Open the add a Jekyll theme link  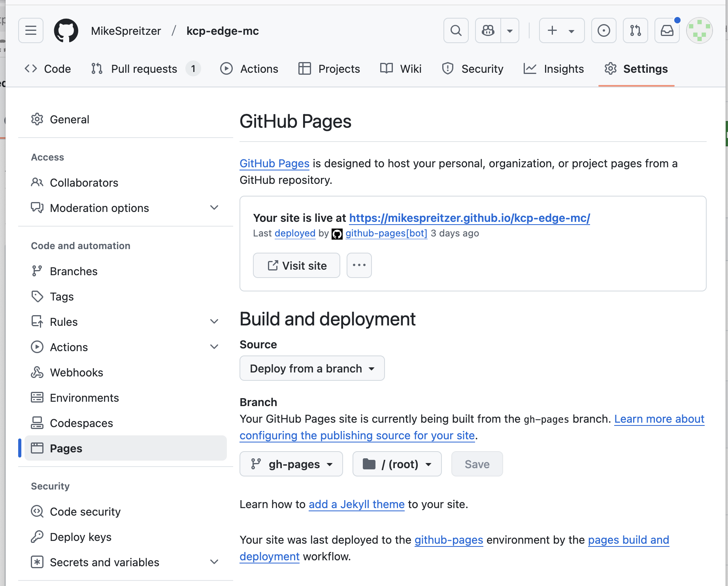click(356, 504)
